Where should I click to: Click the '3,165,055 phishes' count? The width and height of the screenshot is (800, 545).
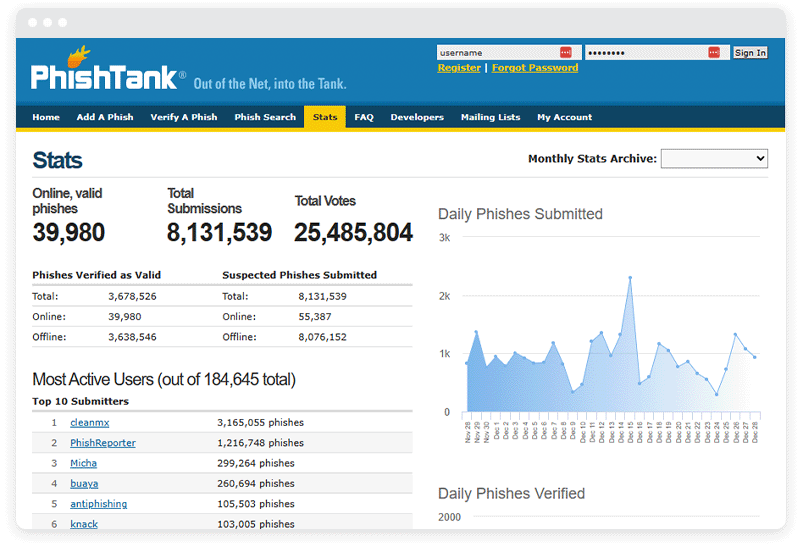coord(260,423)
